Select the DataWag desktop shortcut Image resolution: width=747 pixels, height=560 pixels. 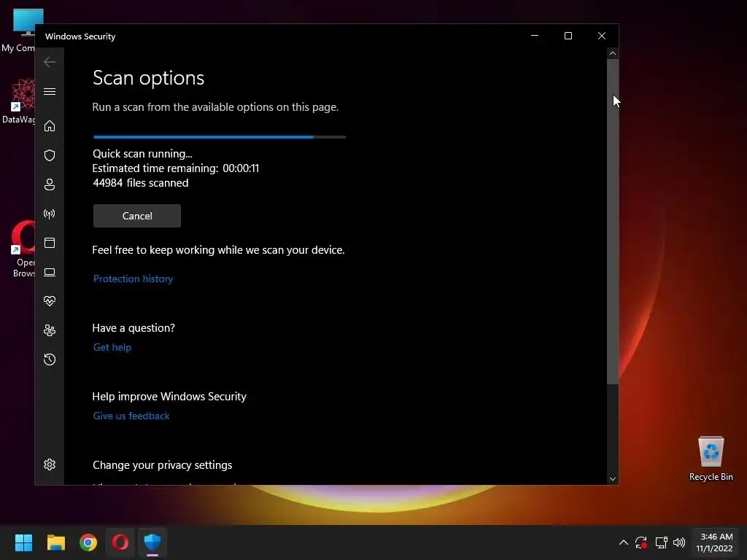click(18, 101)
